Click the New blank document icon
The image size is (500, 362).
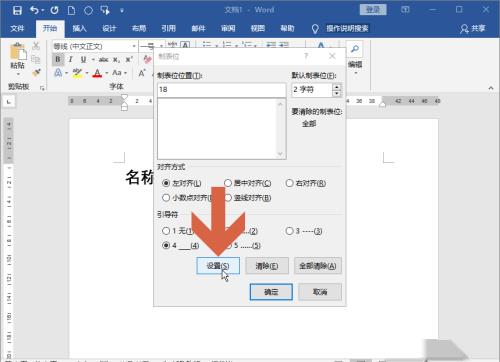(71, 10)
